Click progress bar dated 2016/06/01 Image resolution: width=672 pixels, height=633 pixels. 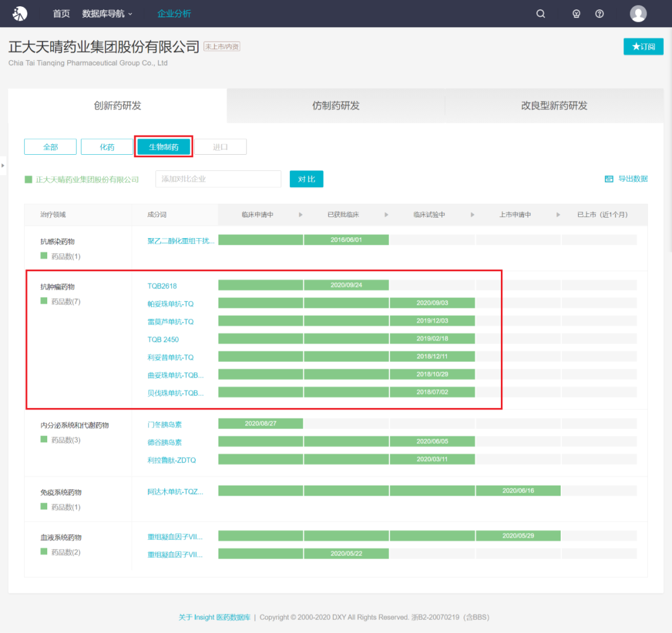click(347, 240)
